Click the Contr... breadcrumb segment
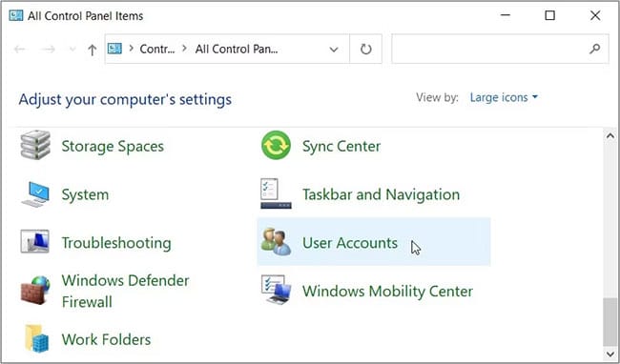This screenshot has width=620, height=364. [x=157, y=49]
